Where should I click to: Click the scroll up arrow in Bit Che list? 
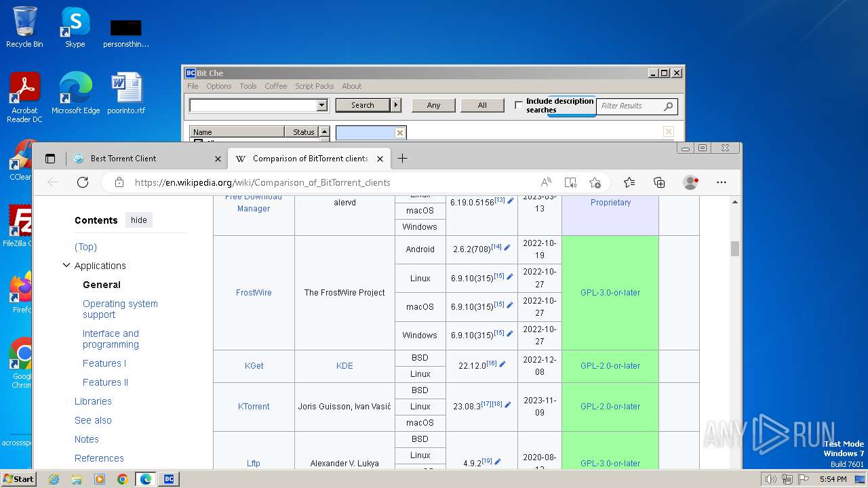(x=325, y=132)
